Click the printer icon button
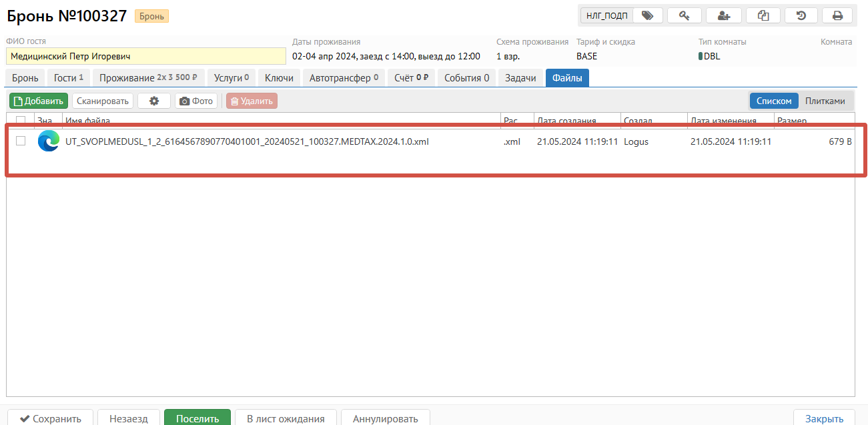This screenshot has height=425, width=868. 837,15
